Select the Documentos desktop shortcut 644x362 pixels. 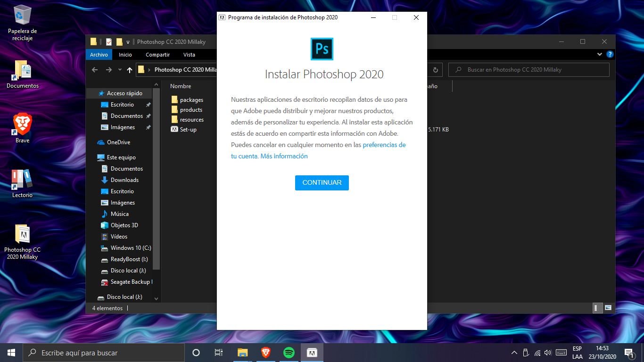pos(22,74)
